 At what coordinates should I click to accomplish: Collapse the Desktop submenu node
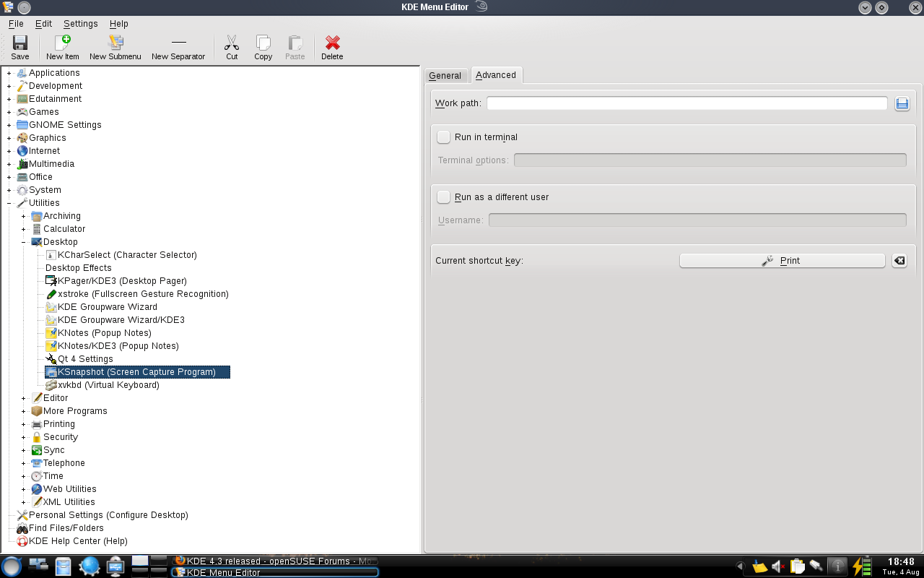(x=24, y=242)
